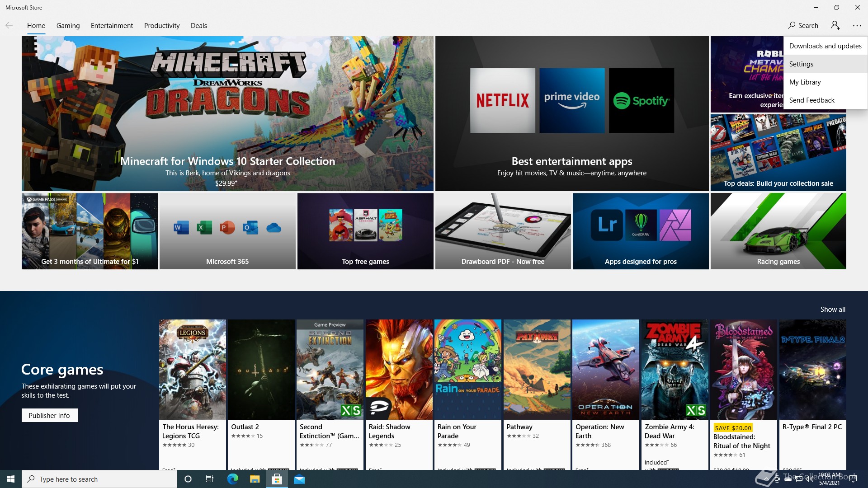Open Apps designed for pros tile
The width and height of the screenshot is (868, 488).
641,231
